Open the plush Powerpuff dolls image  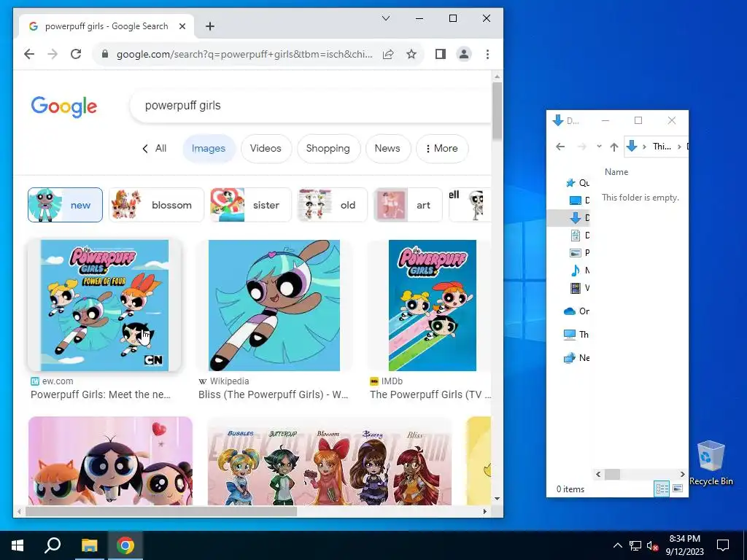click(111, 461)
